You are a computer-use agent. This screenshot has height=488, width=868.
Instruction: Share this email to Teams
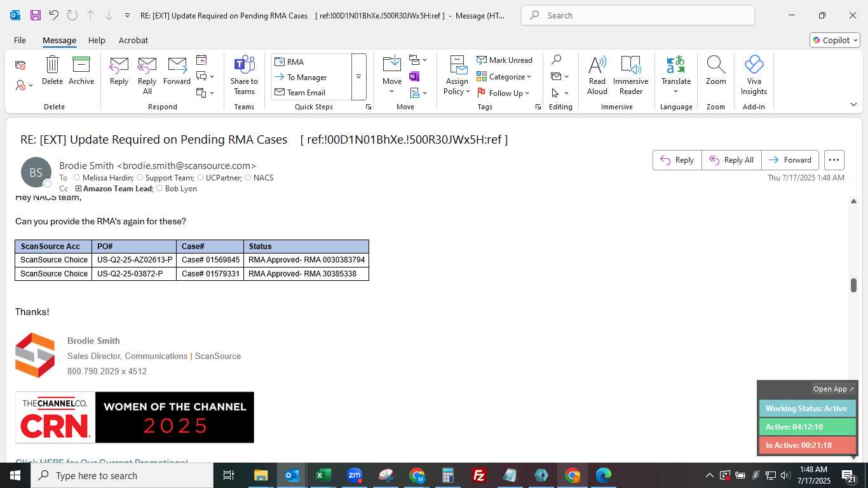pos(244,76)
